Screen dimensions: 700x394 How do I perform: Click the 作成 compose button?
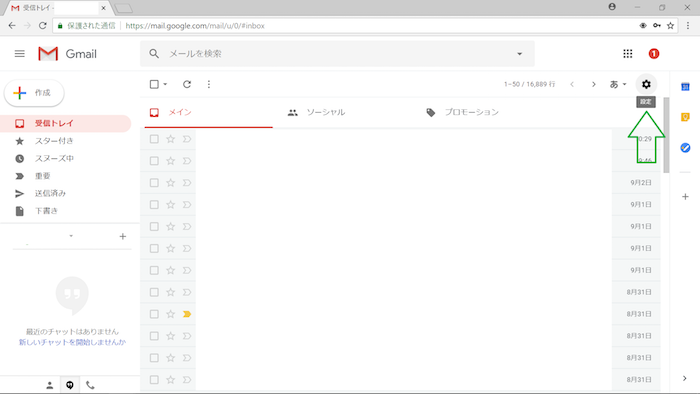[x=34, y=93]
